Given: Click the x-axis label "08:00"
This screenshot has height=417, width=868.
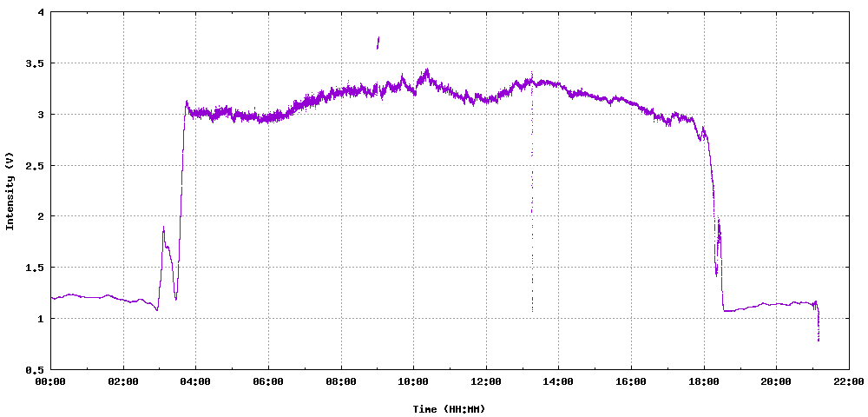Looking at the screenshot, I should (x=341, y=382).
